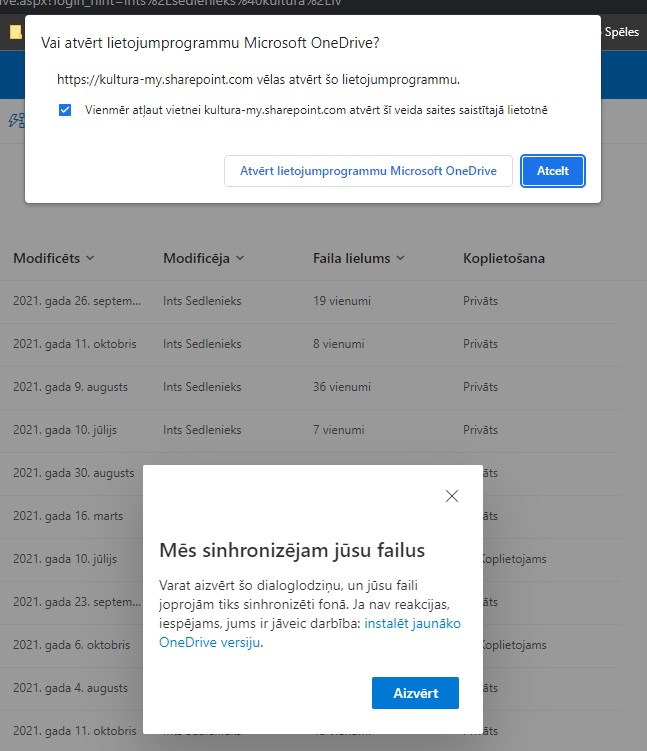647x751 pixels.
Task: Click Privāts in the 8 vienumi row
Action: (480, 344)
